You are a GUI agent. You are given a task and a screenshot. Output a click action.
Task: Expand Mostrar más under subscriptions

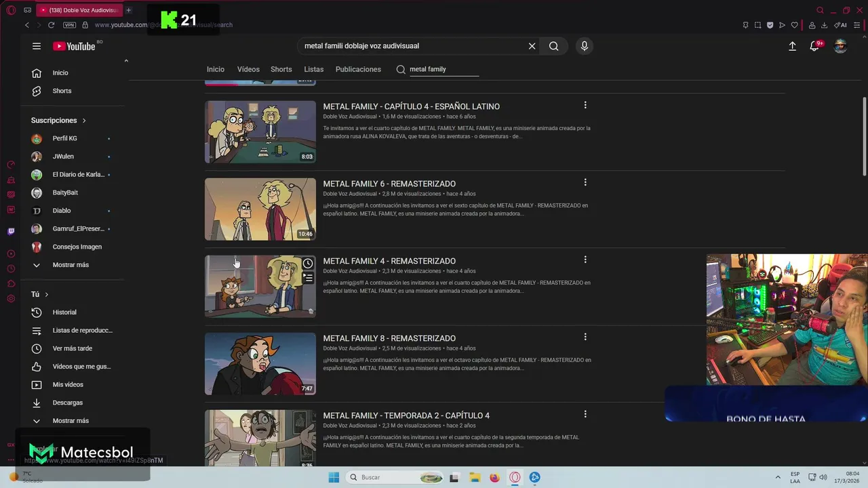71,265
